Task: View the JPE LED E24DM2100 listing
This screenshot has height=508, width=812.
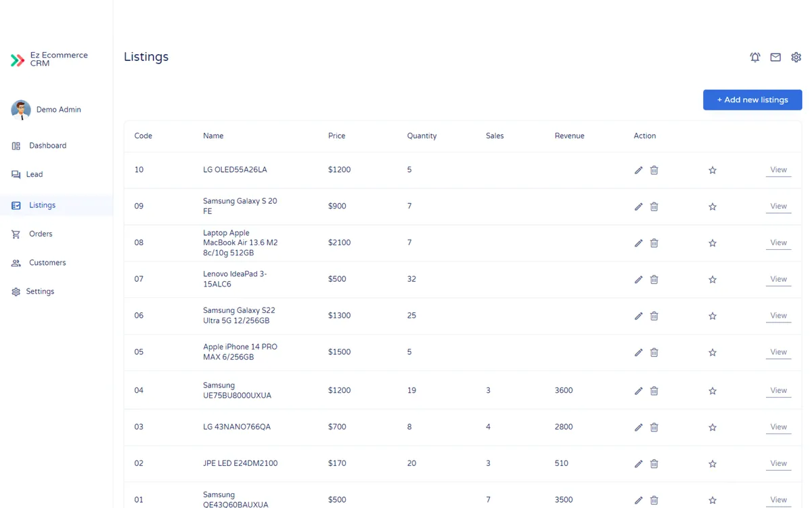Action: click(x=778, y=464)
